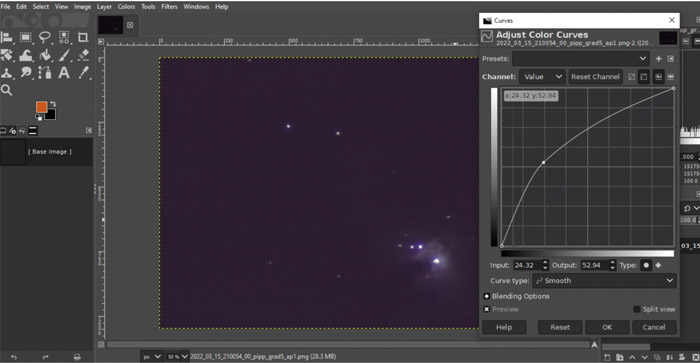Viewport: 700px width, 363px height.
Task: Select the Unified Transform tool
Action: (x=7, y=55)
